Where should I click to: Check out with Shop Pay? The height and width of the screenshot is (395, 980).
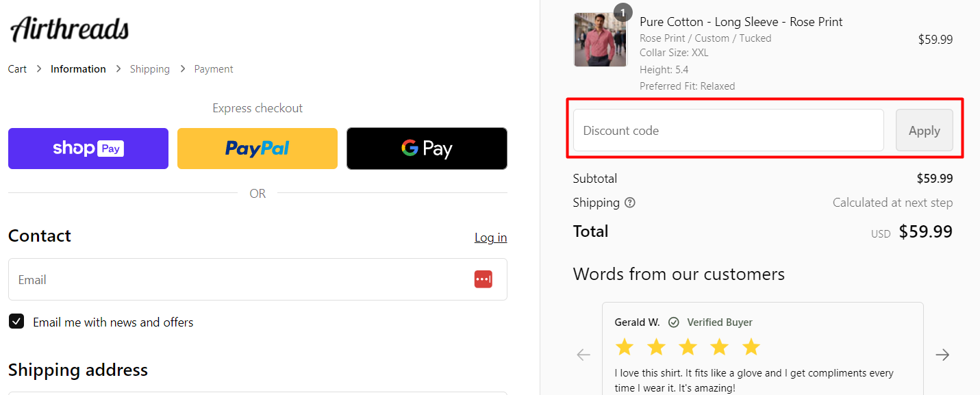[88, 149]
